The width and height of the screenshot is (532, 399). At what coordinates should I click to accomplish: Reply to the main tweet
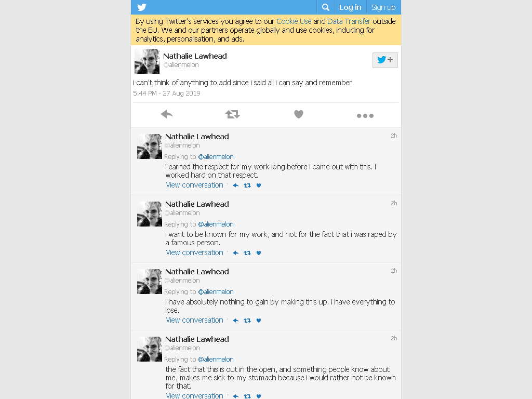[167, 114]
